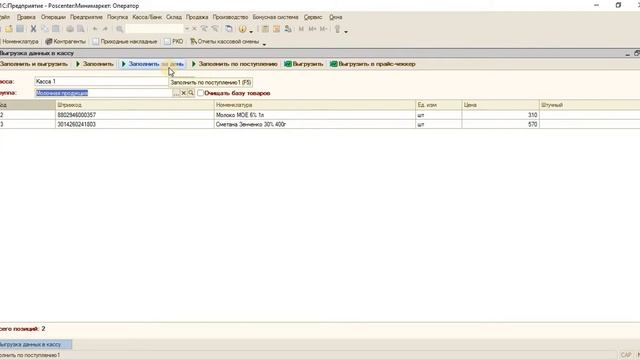Image resolution: width=640 pixels, height=360 pixels.
Task: Open the Производство menu
Action: pos(230,17)
